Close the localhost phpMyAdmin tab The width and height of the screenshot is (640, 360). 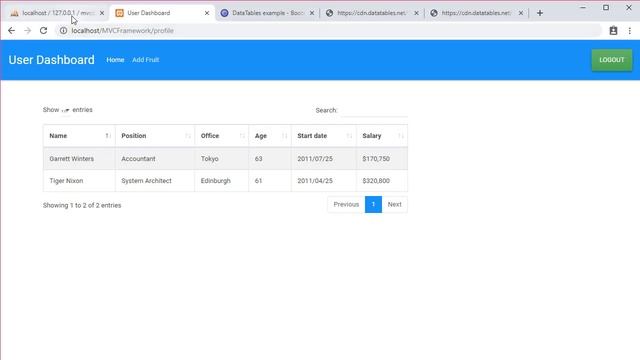coord(102,13)
